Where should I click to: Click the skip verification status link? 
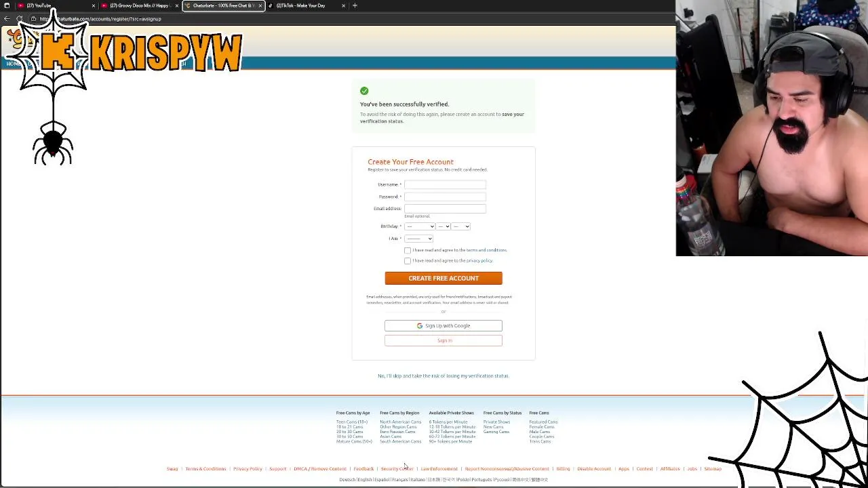coord(443,376)
